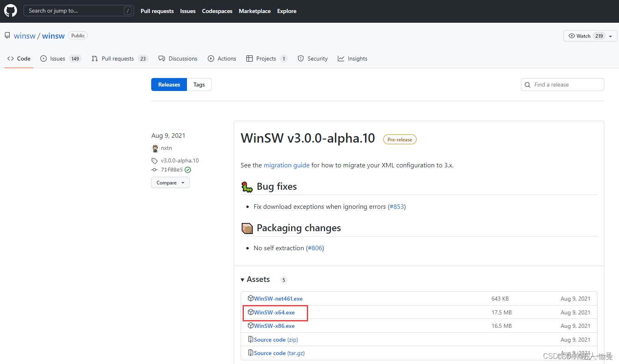Click the Find a release search box
The image size is (619, 364).
563,84
